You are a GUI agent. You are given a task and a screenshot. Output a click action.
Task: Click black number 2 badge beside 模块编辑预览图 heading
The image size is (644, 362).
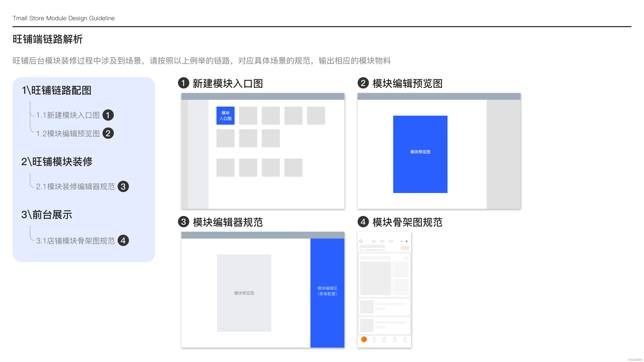click(363, 83)
